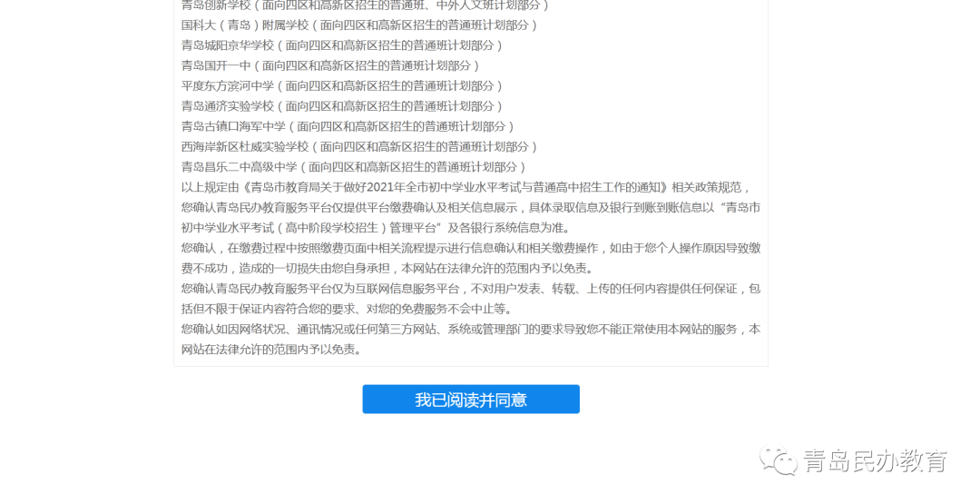Click the 国科大（青岛）附属学校 line
This screenshot has height=504, width=980.
click(359, 25)
